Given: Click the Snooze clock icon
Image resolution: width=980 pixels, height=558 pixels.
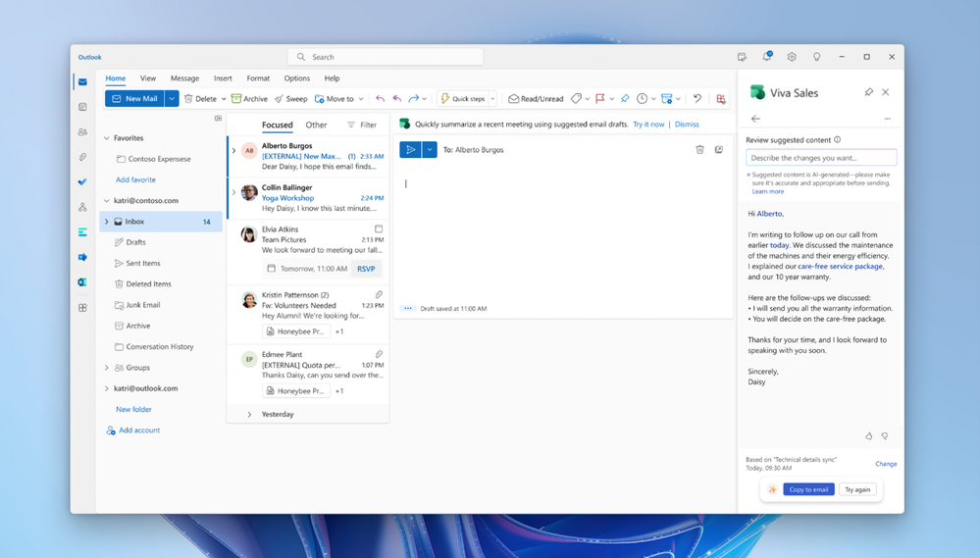Looking at the screenshot, I should pyautogui.click(x=642, y=99).
